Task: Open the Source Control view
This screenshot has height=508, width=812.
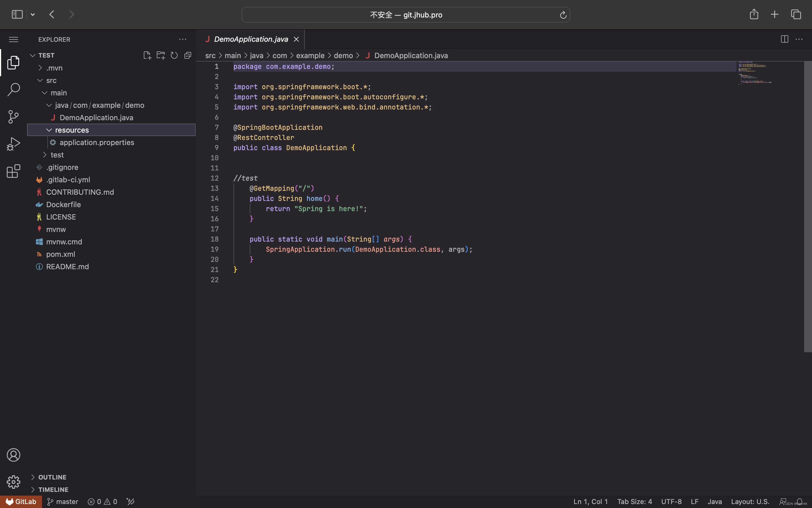Action: pyautogui.click(x=14, y=117)
